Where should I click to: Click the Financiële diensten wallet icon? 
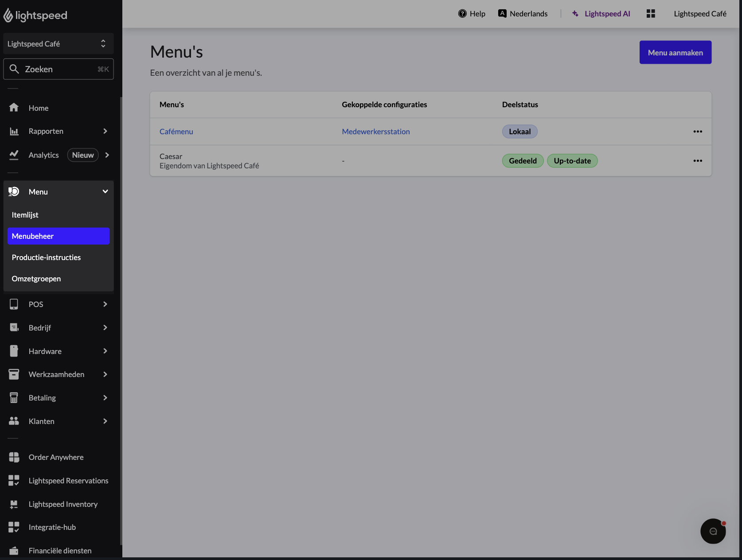coord(14,551)
